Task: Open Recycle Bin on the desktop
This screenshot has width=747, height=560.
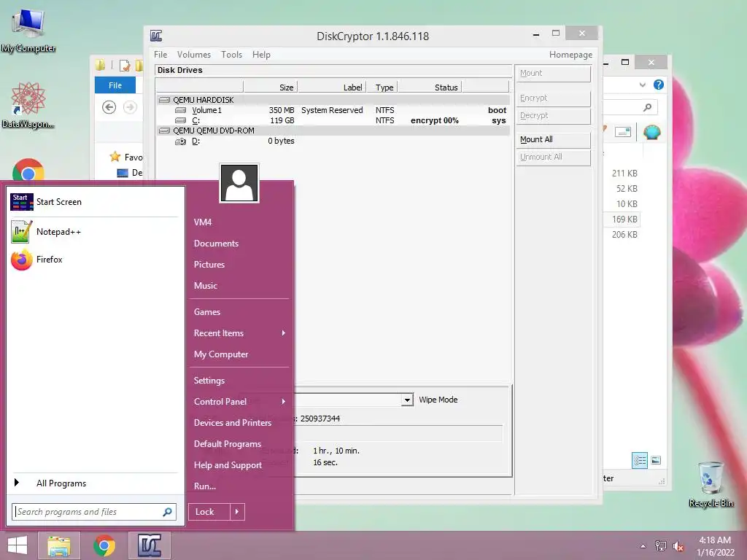Action: (711, 484)
